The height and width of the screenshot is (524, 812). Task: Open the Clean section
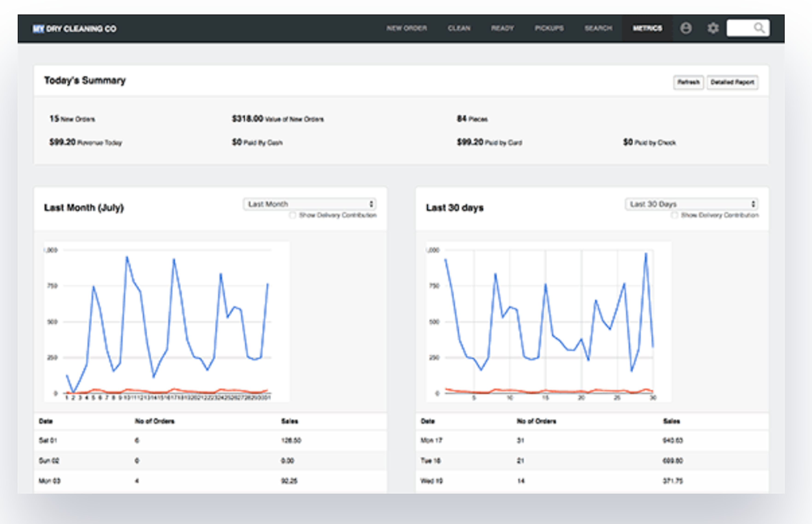(459, 28)
